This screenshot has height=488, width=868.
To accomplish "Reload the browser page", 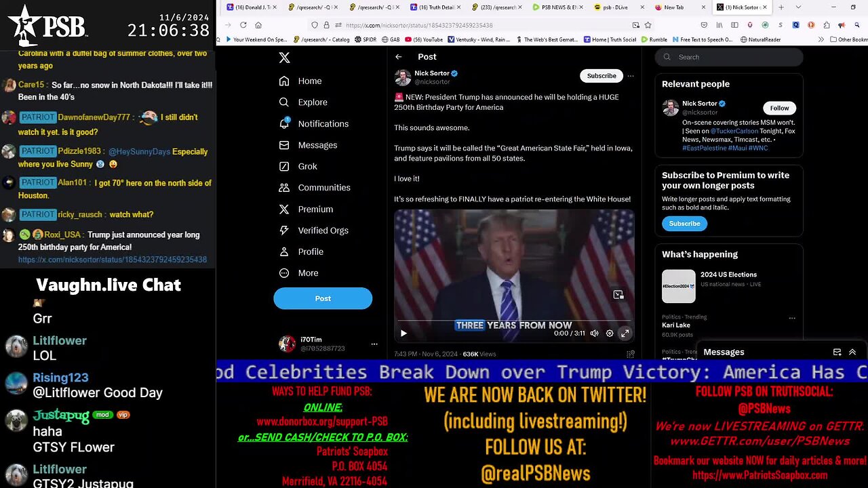I will point(243,25).
